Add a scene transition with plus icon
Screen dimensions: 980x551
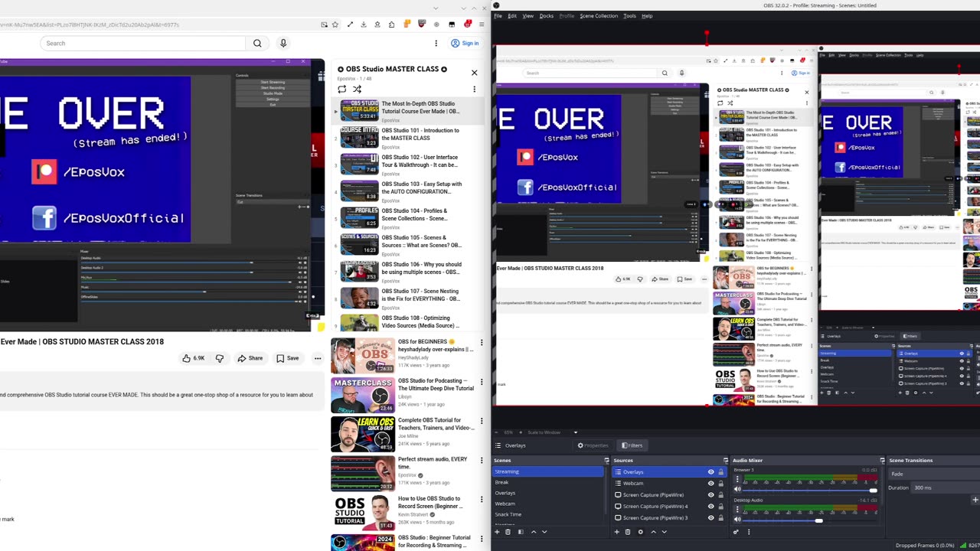pyautogui.click(x=975, y=500)
